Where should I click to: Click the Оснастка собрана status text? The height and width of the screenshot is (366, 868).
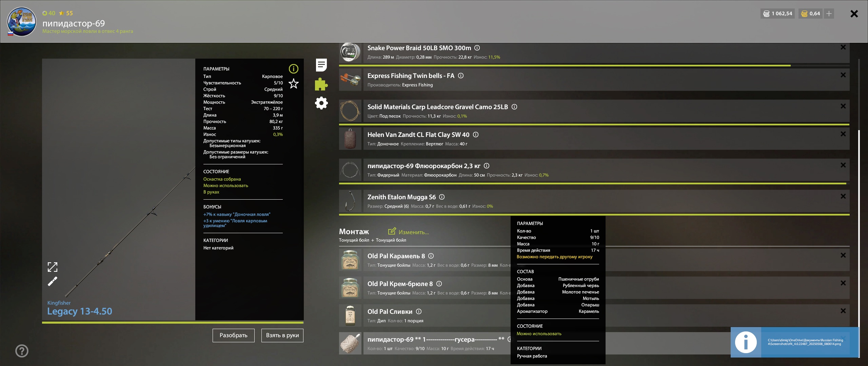click(x=222, y=179)
